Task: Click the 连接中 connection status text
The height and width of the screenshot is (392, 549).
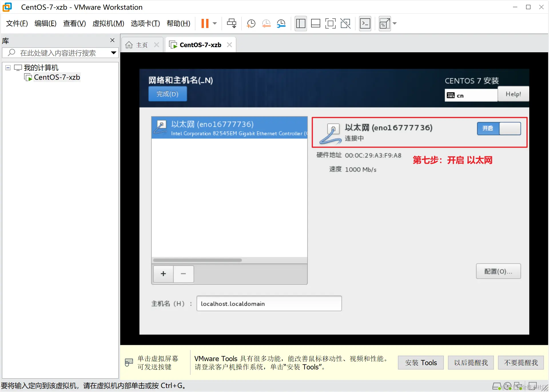Action: 354,138
